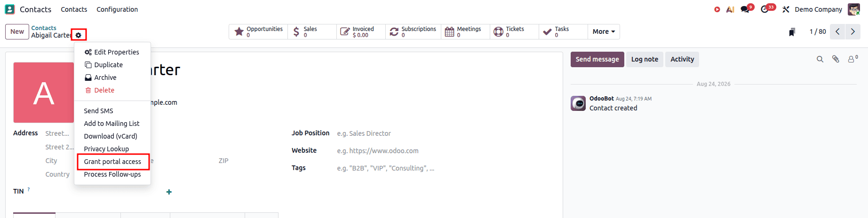The width and height of the screenshot is (868, 218).
Task: Open the Invoiced stat button
Action: coord(361,31)
